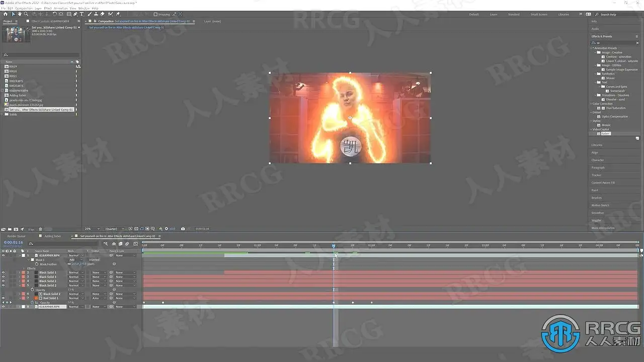
Task: Select the Type (T) tool
Action: pyautogui.click(x=82, y=14)
